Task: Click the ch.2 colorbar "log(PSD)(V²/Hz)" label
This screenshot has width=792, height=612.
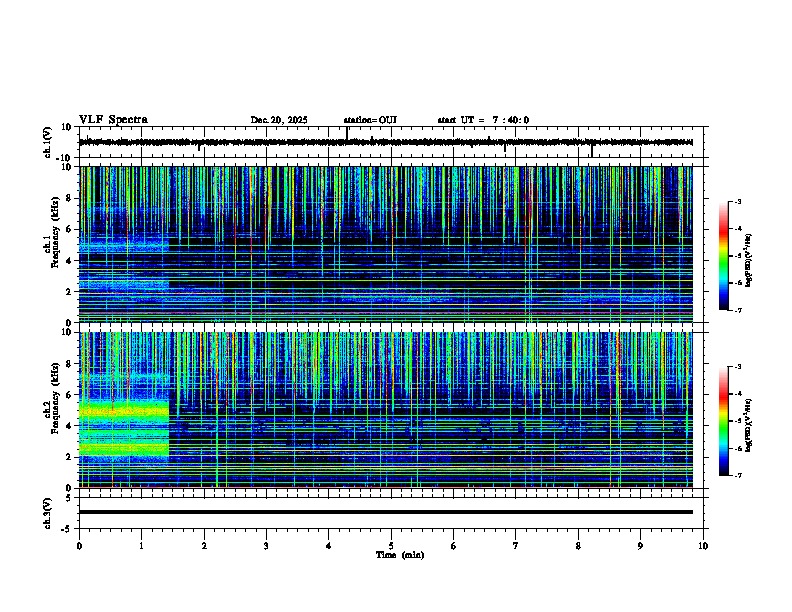Action: click(x=749, y=425)
